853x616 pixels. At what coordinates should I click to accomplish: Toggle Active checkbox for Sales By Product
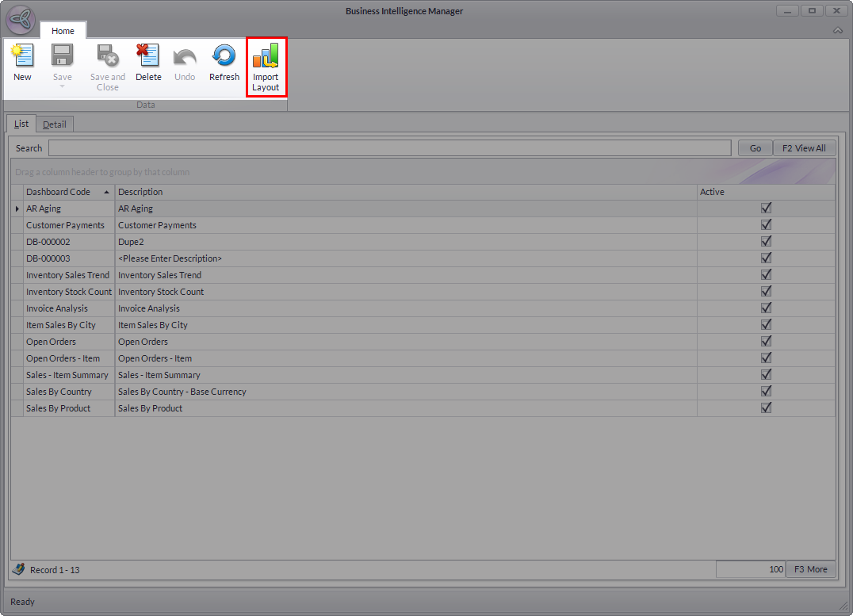click(x=766, y=408)
